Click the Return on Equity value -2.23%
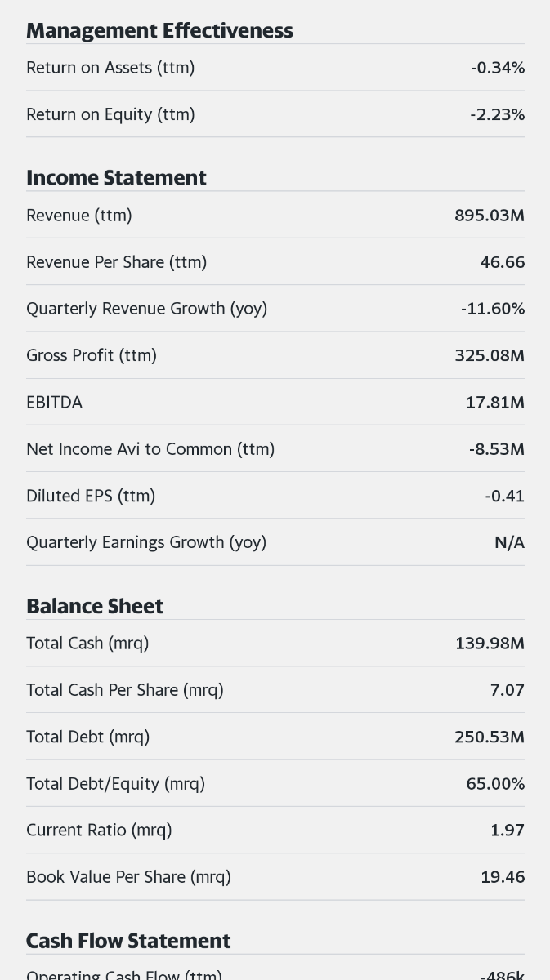The height and width of the screenshot is (980, 550). (497, 114)
